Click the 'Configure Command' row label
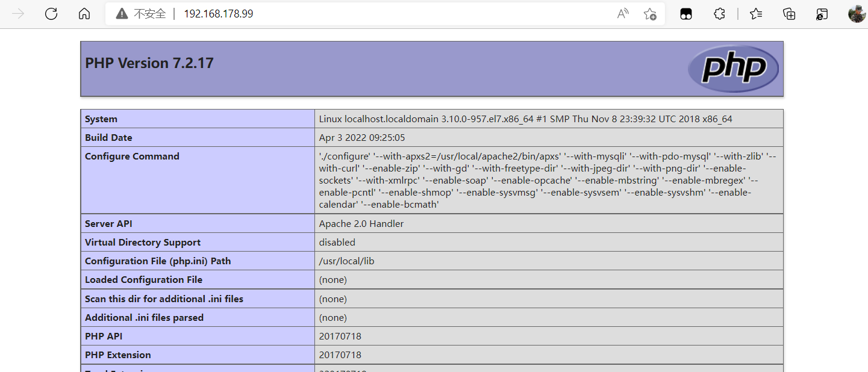Image resolution: width=868 pixels, height=372 pixels. (x=132, y=157)
